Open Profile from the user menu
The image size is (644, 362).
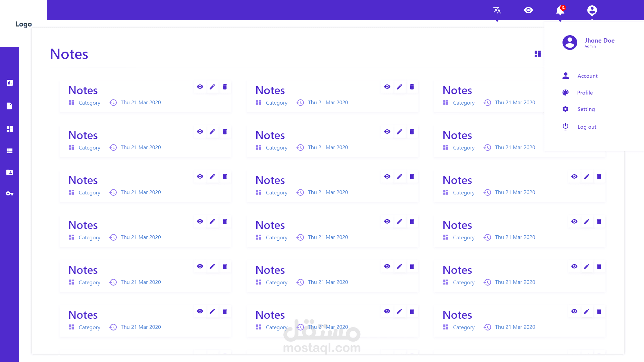pyautogui.click(x=585, y=93)
